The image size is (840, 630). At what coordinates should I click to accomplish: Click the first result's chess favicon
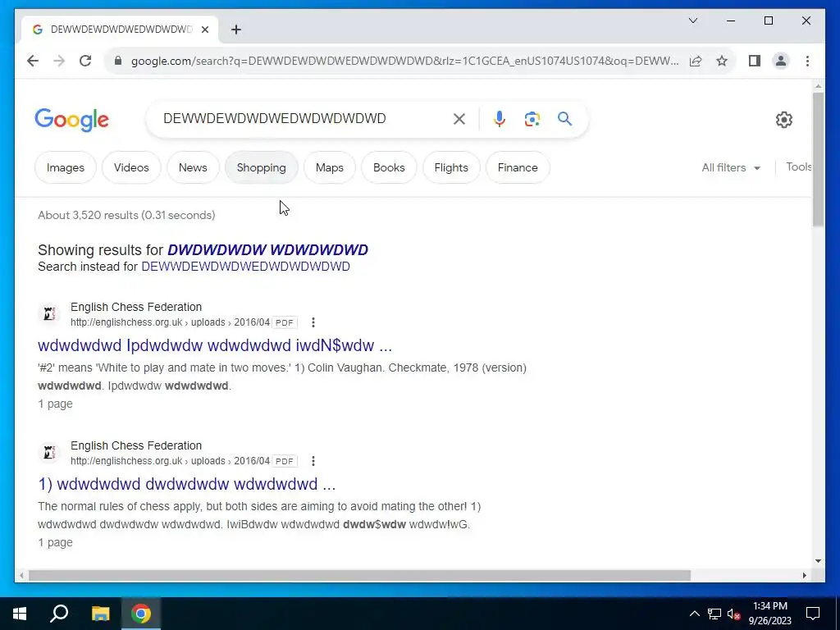(x=48, y=314)
